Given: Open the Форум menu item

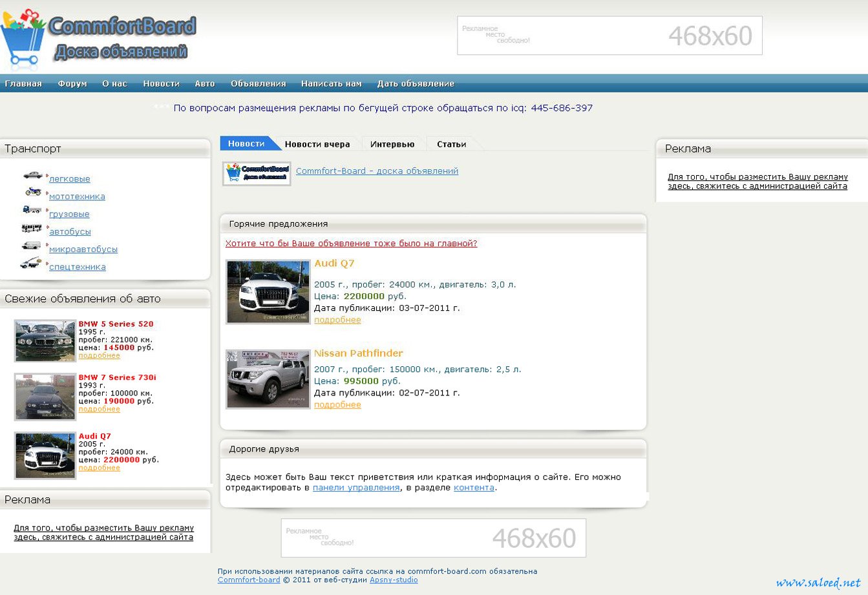Looking at the screenshot, I should pyautogui.click(x=72, y=83).
